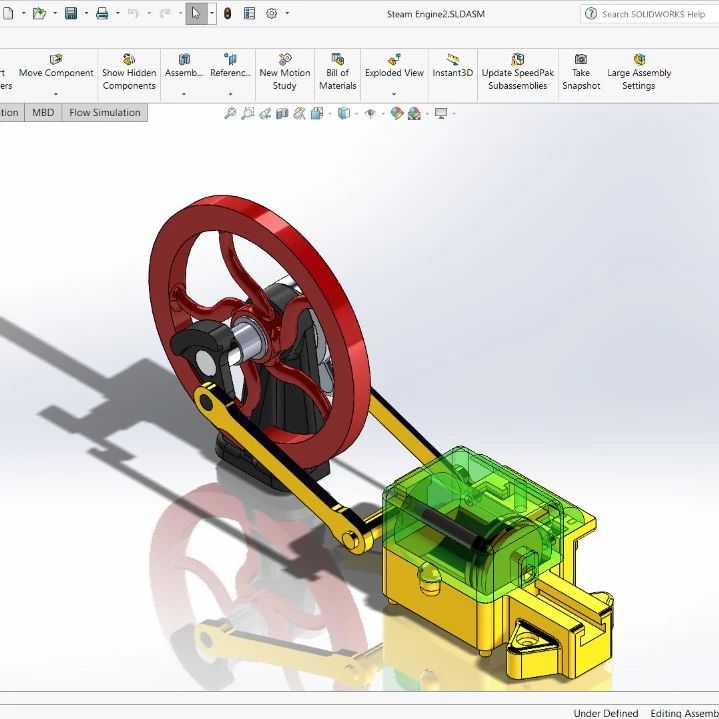Click Previous View icon
The height and width of the screenshot is (719, 719).
point(265,113)
